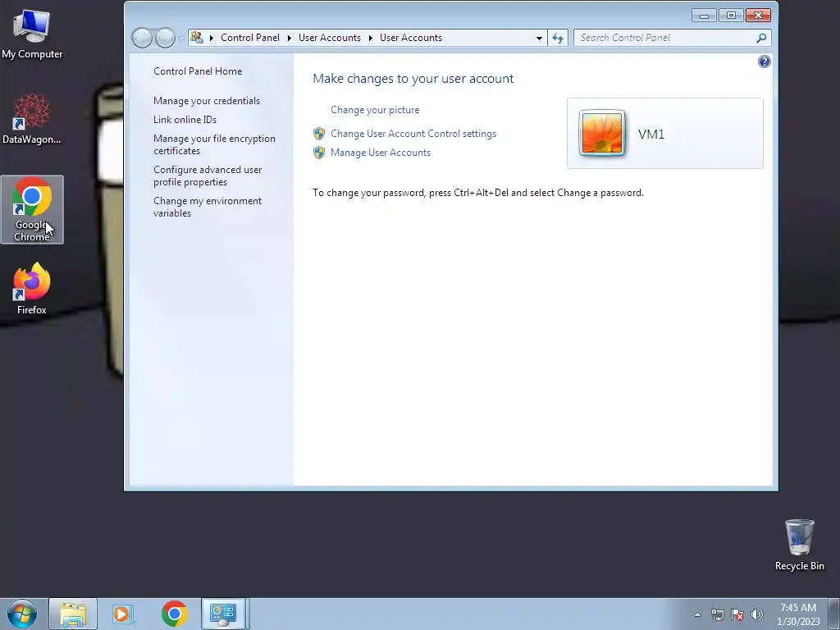Viewport: 840px width, 630px height.
Task: Open Manage your file encryption certificates
Action: [x=214, y=144]
